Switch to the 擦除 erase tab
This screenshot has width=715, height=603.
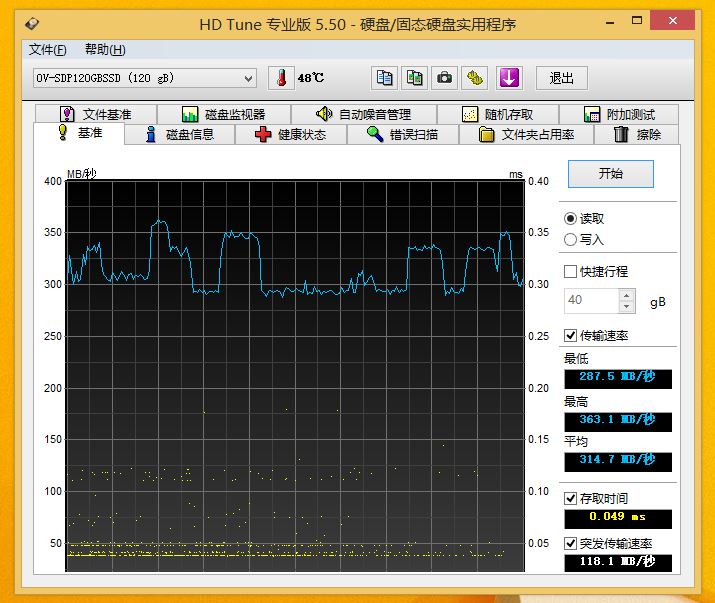tap(637, 135)
